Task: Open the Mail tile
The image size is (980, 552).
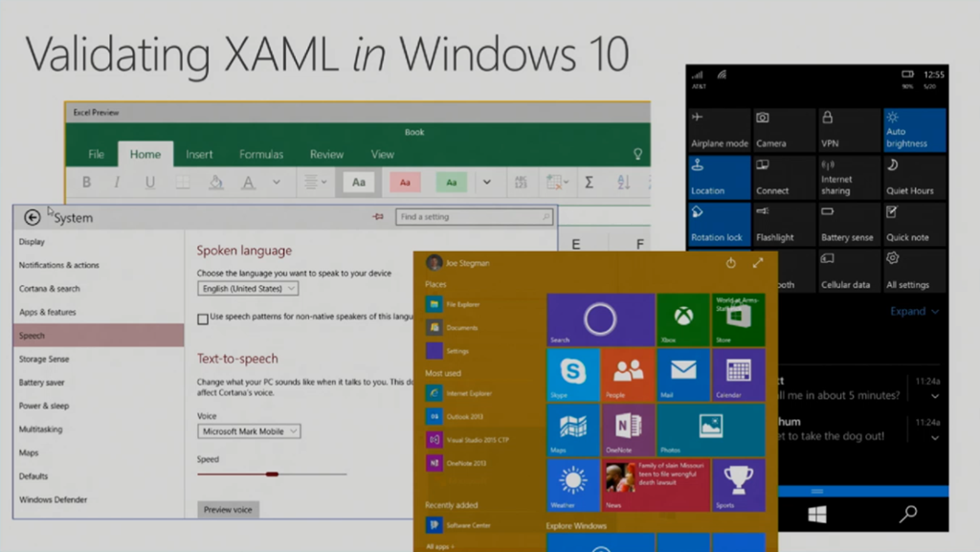Action: (683, 375)
